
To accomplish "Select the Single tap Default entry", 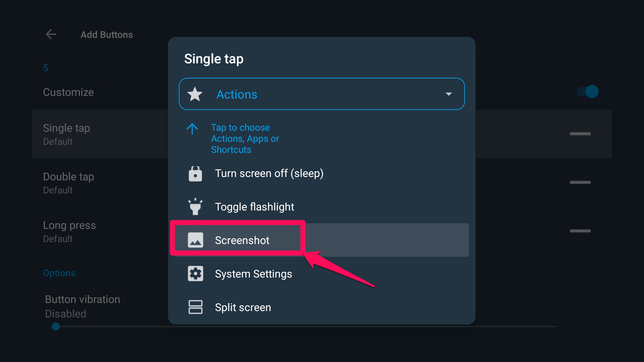I will (66, 133).
